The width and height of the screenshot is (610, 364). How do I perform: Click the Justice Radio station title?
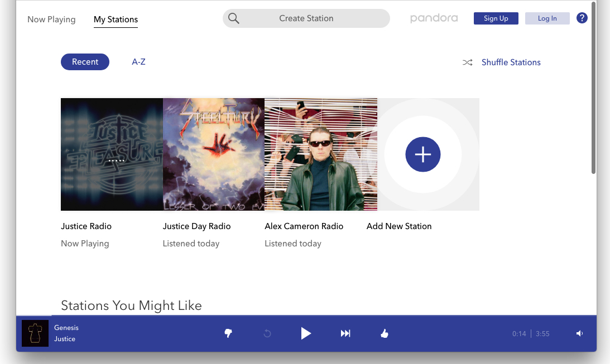click(86, 226)
